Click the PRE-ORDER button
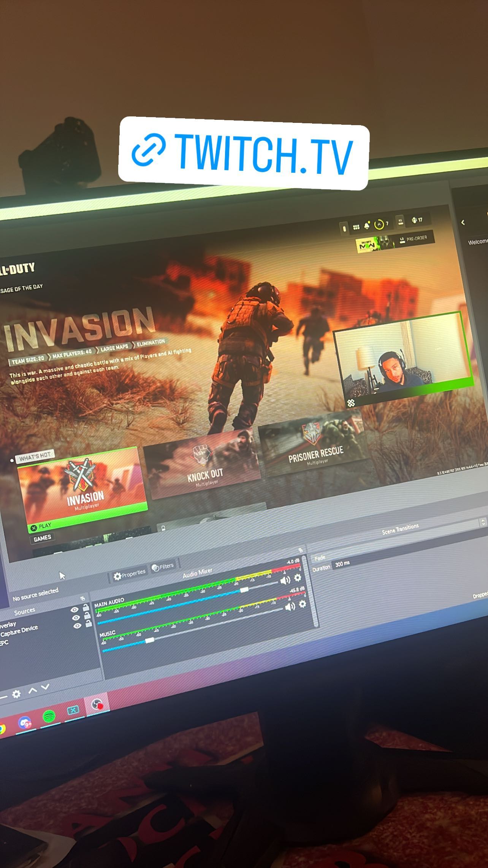Screen dimensions: 488x868 [413, 239]
